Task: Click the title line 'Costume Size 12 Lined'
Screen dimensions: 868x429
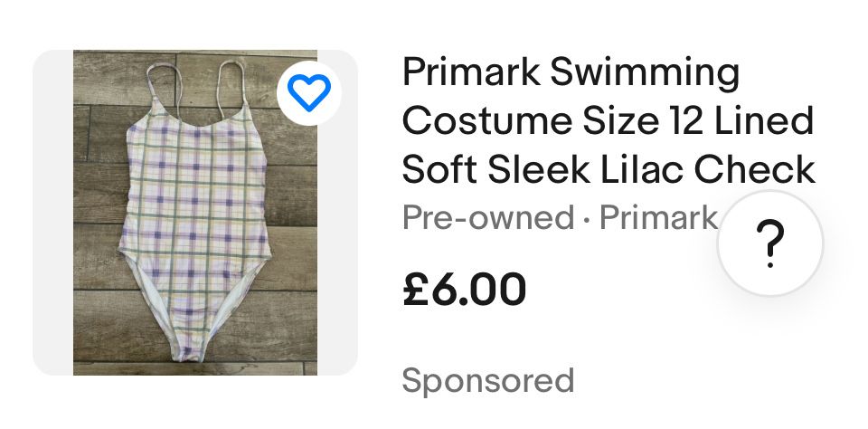Action: [608, 121]
